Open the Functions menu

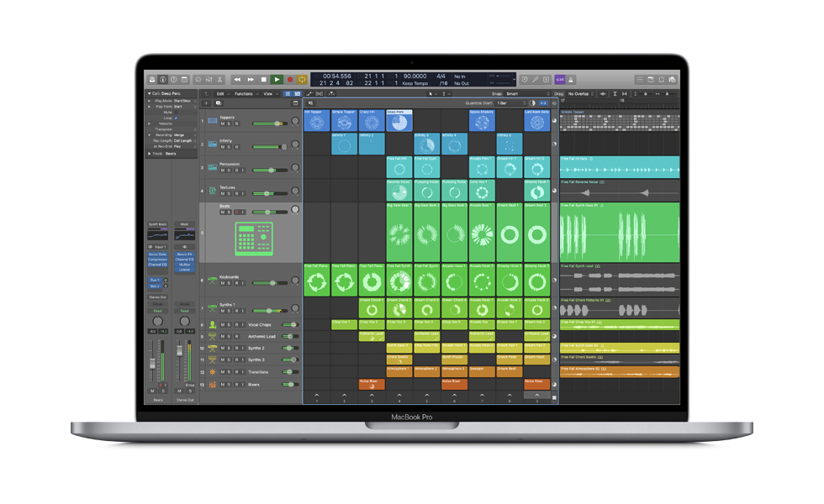click(246, 94)
